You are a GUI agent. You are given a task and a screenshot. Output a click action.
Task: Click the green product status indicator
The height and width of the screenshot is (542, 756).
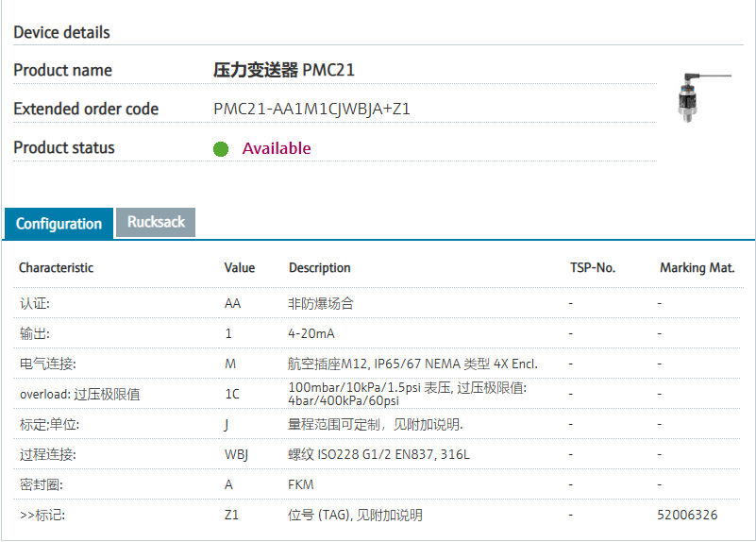pos(221,149)
